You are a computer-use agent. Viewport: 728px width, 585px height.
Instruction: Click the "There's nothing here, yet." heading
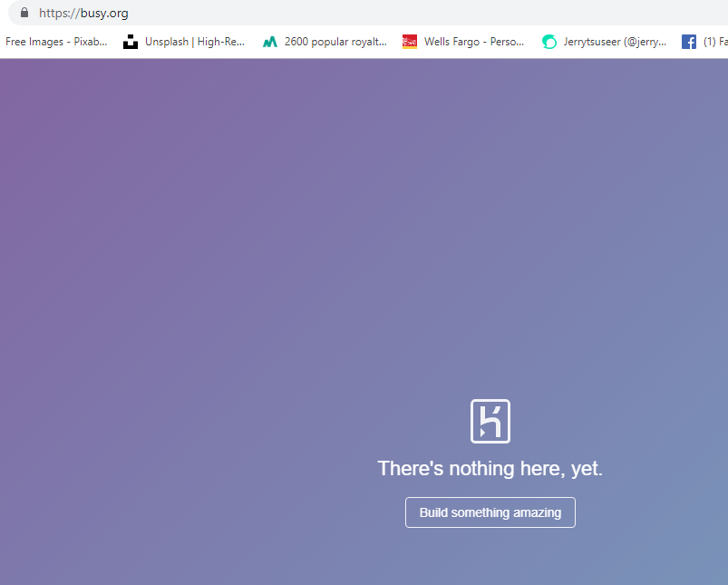[x=490, y=468]
